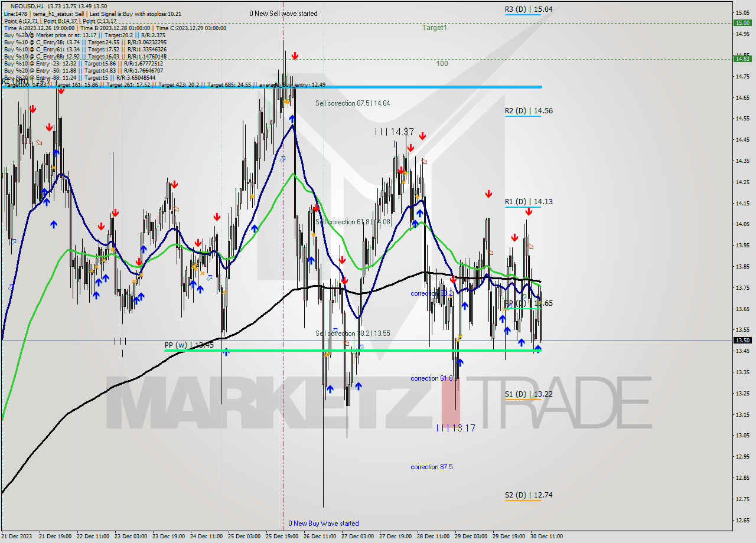Click the 'Buy %10 @ Entry -23: 12.32' line

click(x=83, y=64)
